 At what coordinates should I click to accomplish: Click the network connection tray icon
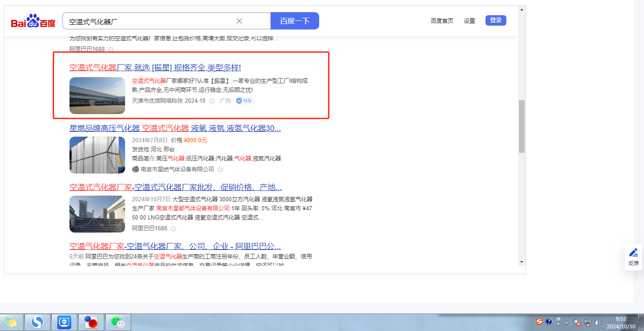(588, 322)
